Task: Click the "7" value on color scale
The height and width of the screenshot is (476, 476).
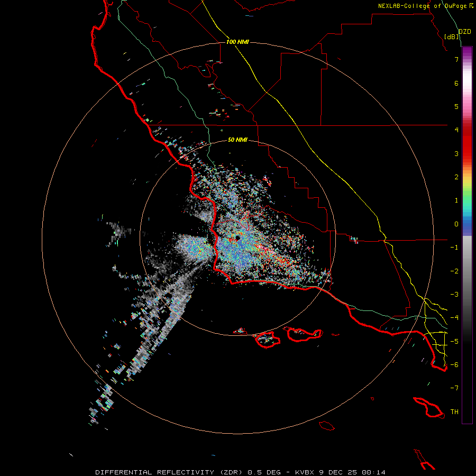Action: coord(456,59)
